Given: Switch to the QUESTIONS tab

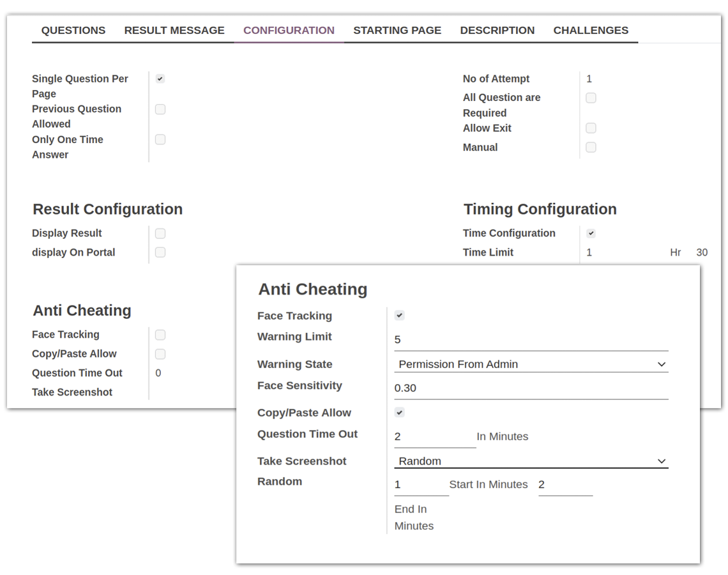Looking at the screenshot, I should point(73,30).
